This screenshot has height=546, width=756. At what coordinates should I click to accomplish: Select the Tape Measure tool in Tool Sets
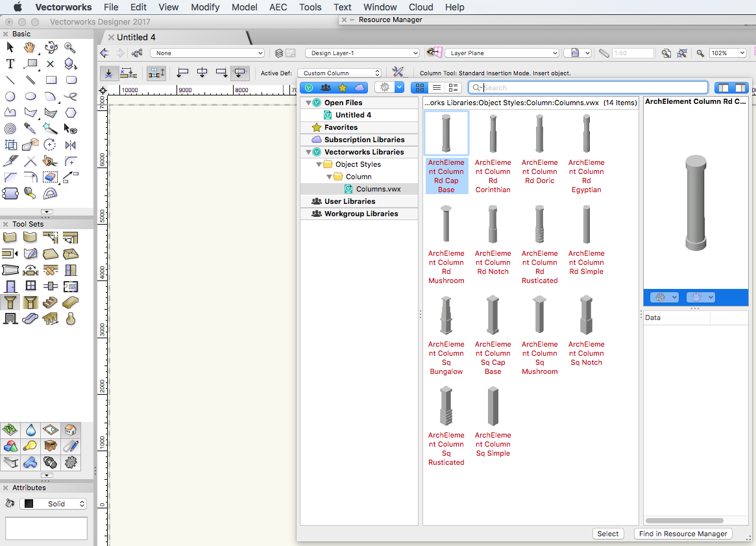tap(29, 193)
